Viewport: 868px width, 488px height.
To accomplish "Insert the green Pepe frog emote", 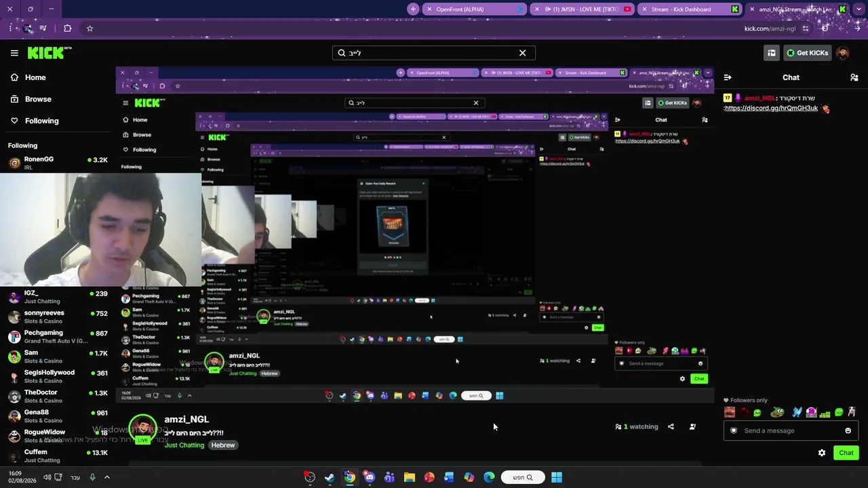I will 777,412.
